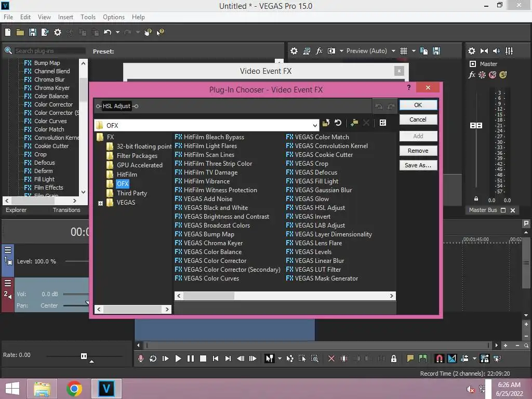Click the downmix output icon in Master Bus

pos(484,51)
